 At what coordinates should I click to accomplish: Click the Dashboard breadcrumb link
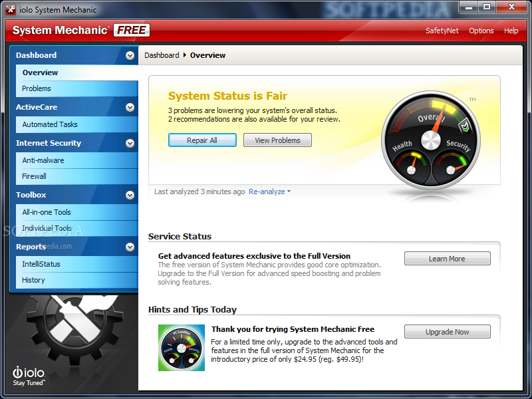click(162, 55)
